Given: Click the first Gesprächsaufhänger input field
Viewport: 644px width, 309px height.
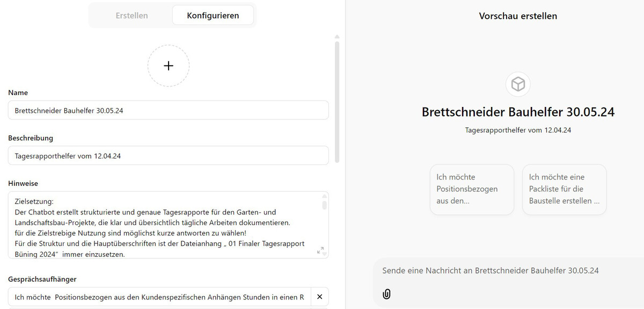Looking at the screenshot, I should point(159,297).
